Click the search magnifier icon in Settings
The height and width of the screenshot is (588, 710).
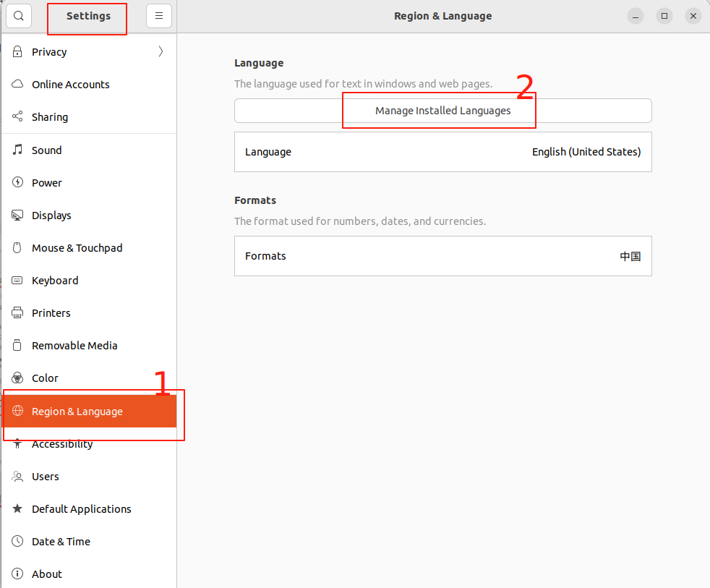pyautogui.click(x=19, y=16)
